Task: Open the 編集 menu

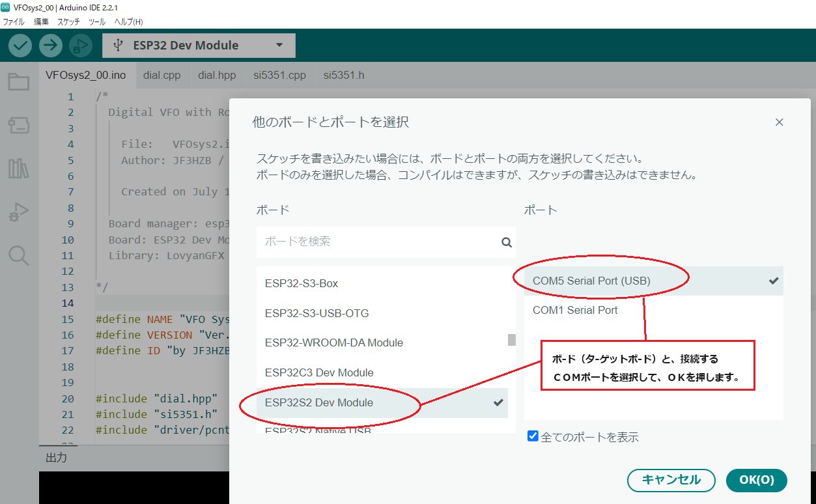Action: click(x=41, y=21)
